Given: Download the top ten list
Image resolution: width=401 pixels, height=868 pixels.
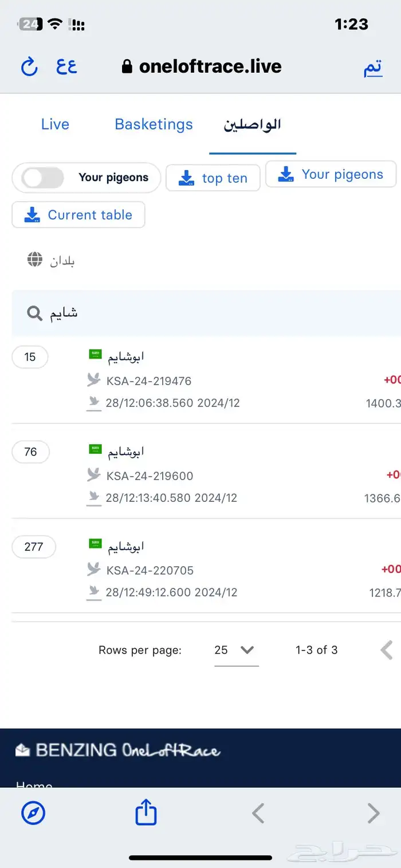Looking at the screenshot, I should click(x=213, y=178).
